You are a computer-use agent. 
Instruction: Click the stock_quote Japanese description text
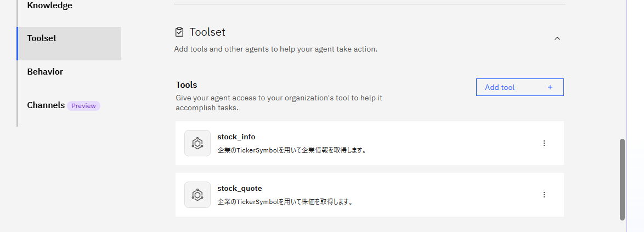[x=285, y=201]
